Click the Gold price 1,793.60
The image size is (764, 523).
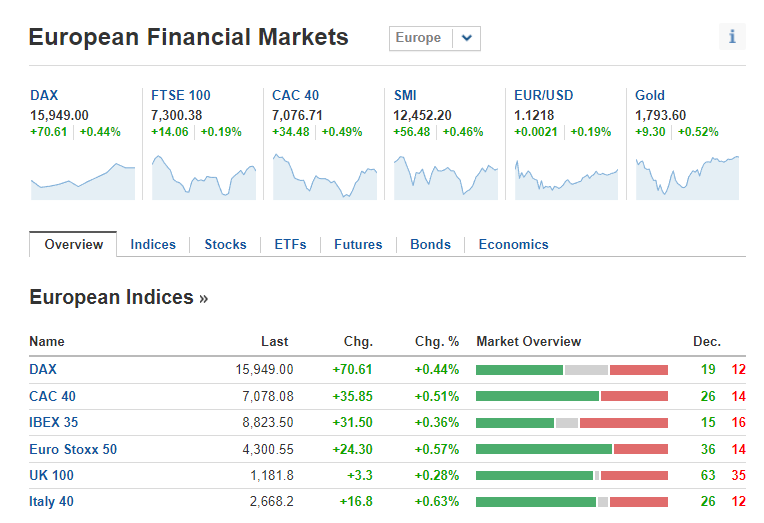(660, 116)
